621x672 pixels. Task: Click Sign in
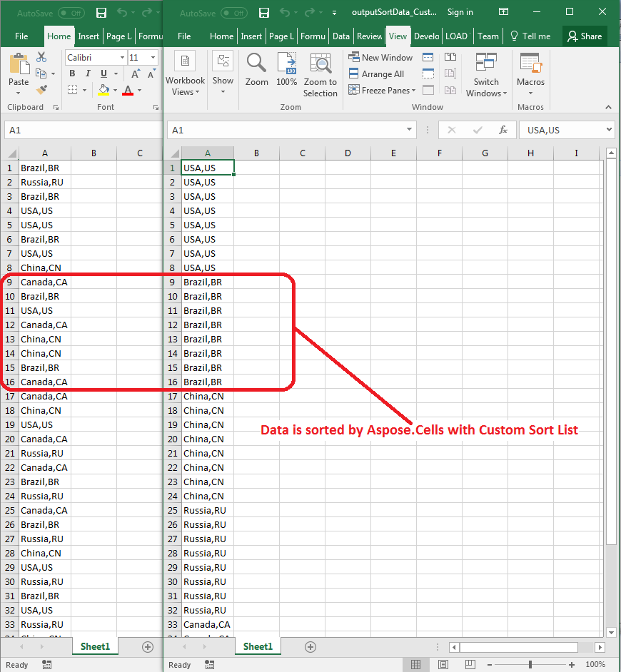coord(460,12)
